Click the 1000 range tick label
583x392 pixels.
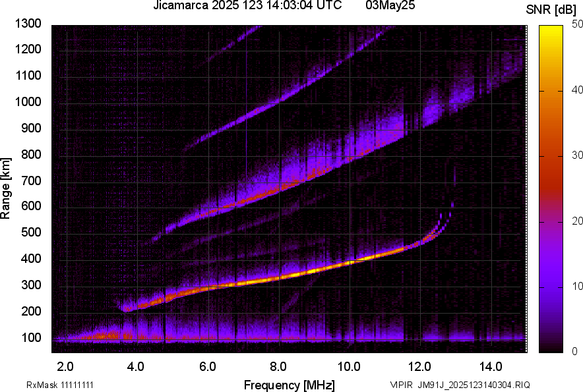[28, 102]
